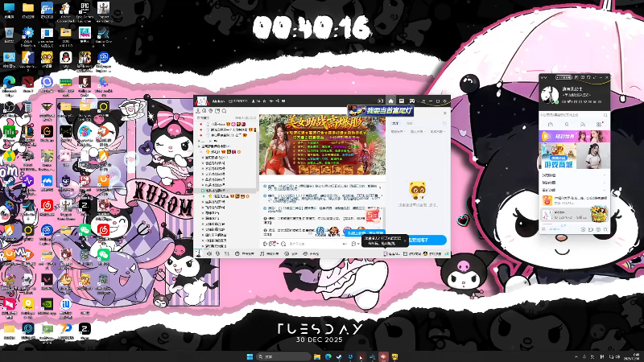Click the taskbar search box
The height and width of the screenshot is (362, 644).
[283, 356]
